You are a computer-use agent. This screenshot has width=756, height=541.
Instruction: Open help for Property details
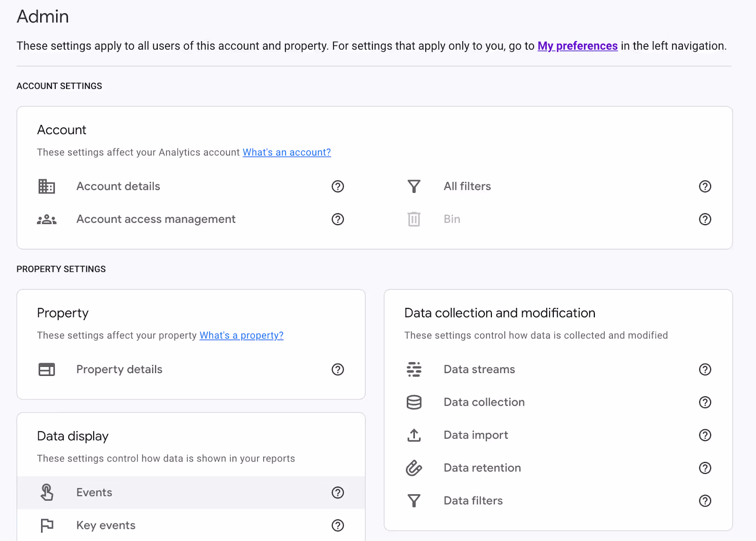pyautogui.click(x=338, y=369)
